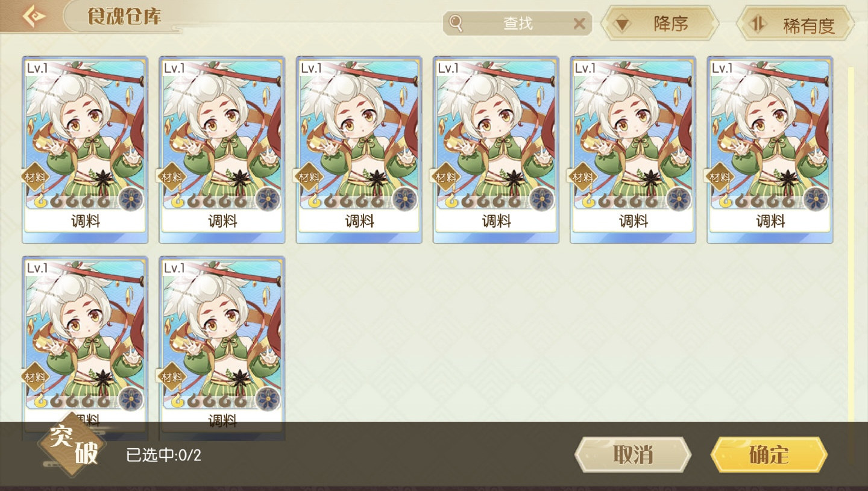Click the flower badge on the first card
Viewport: 868px width, 491px height.
pyautogui.click(x=130, y=198)
